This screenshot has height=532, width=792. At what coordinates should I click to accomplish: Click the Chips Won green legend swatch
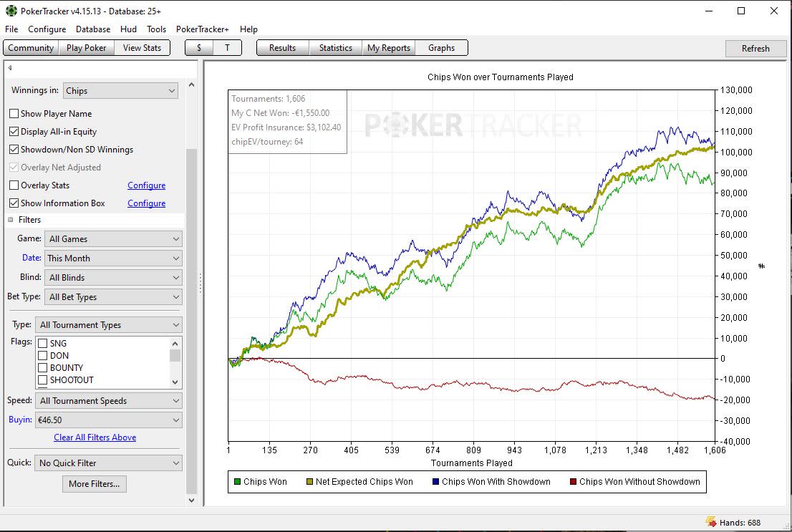(x=238, y=481)
